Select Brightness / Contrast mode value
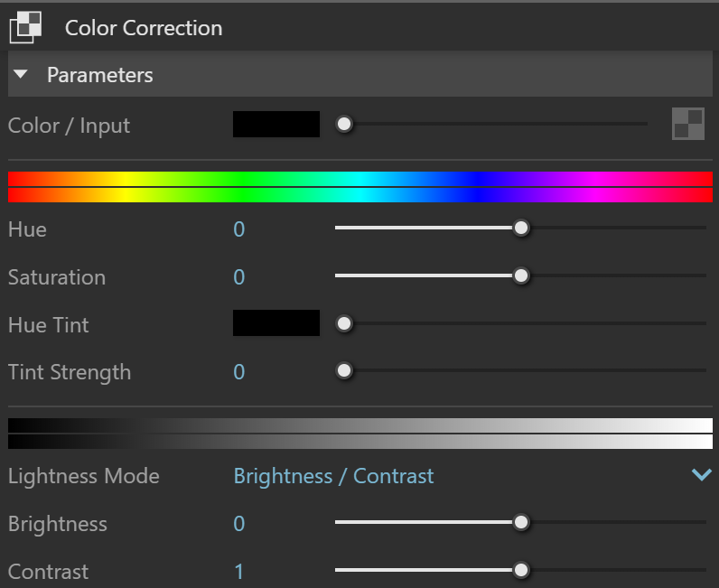Image resolution: width=719 pixels, height=588 pixels. pos(333,476)
